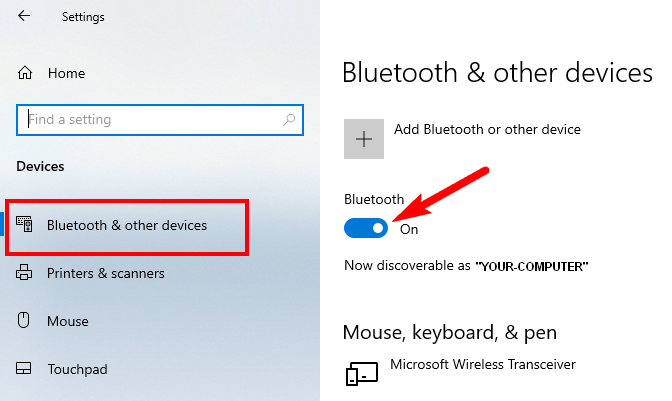
Task: Click the Bluetooth devices sidebar icon
Action: (24, 224)
